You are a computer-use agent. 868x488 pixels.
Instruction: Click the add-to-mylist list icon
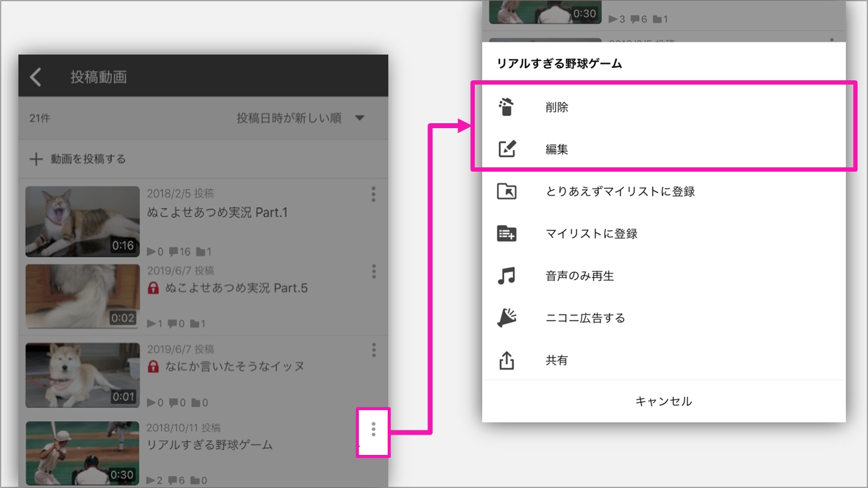[507, 234]
